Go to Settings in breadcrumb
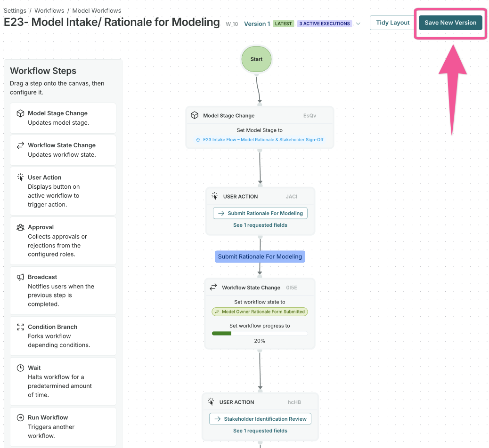The image size is (489, 448). (15, 10)
